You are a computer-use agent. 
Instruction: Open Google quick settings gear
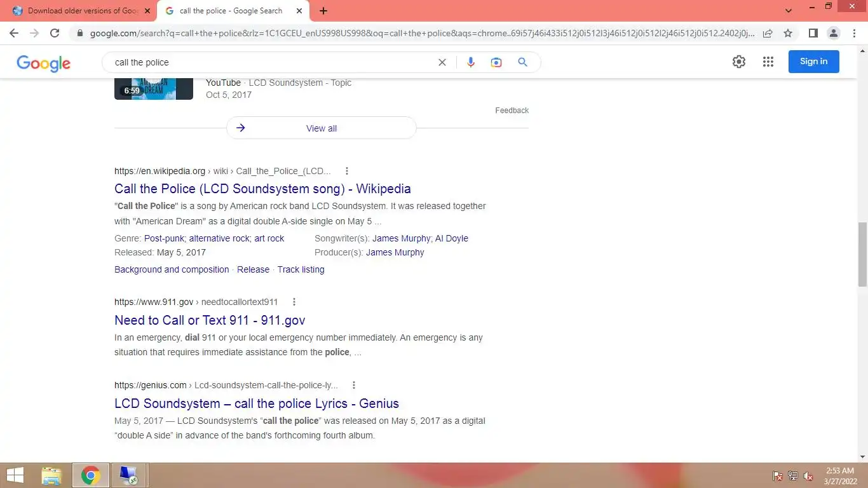(x=738, y=62)
